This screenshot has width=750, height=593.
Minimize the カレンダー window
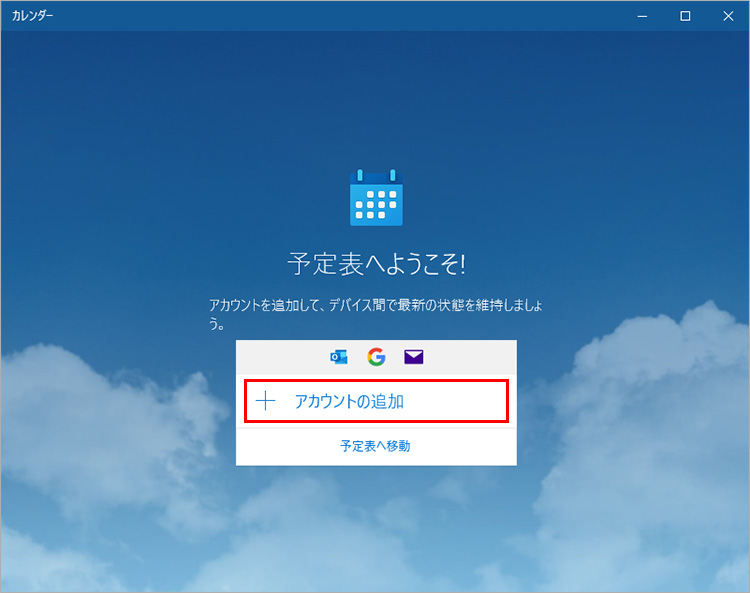[x=642, y=15]
